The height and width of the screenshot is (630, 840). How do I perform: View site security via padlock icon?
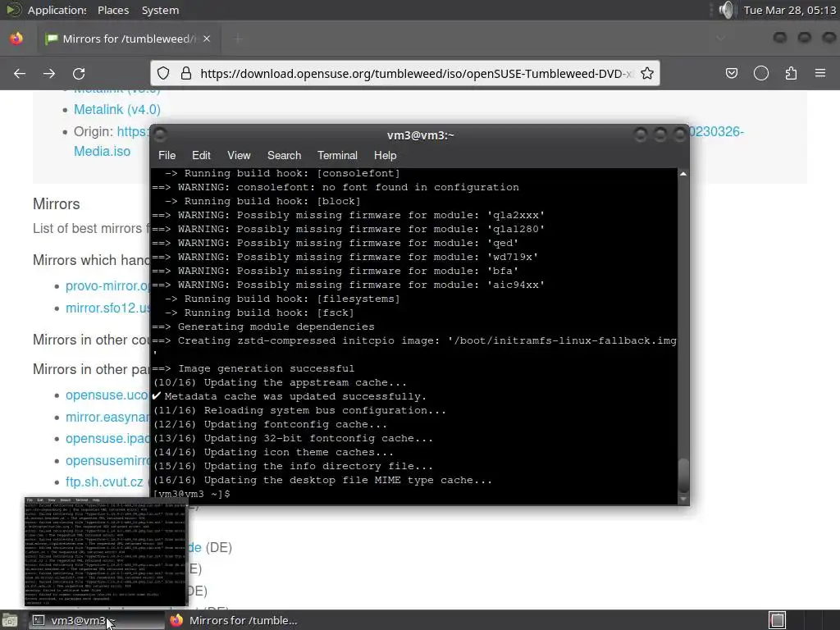coord(186,73)
